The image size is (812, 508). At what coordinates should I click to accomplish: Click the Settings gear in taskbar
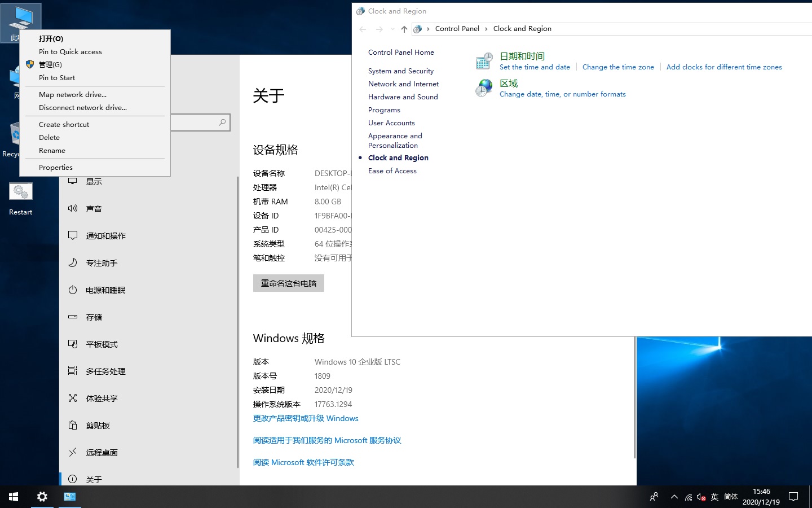(42, 497)
